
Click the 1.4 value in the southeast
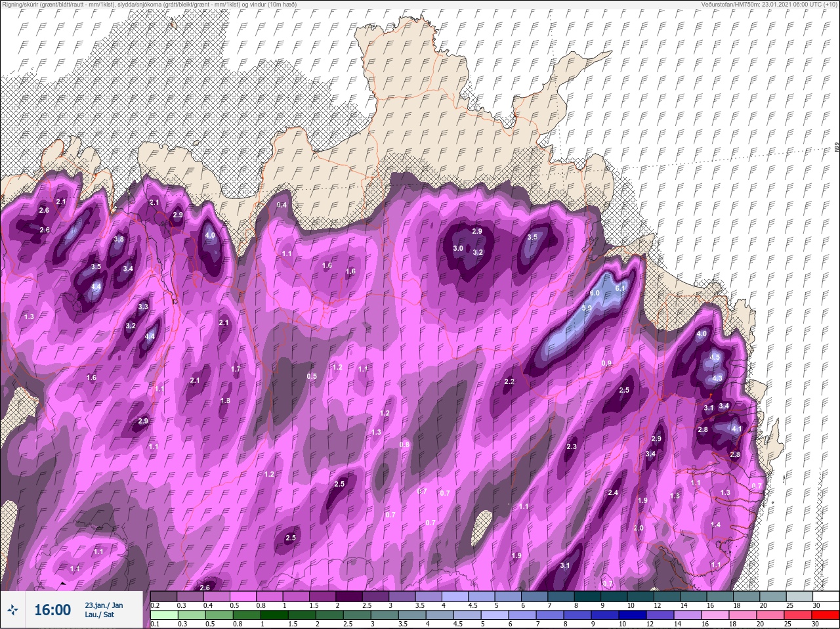pyautogui.click(x=715, y=525)
